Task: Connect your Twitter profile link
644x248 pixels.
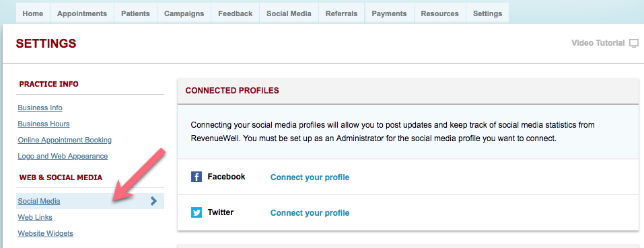Action: (x=310, y=213)
